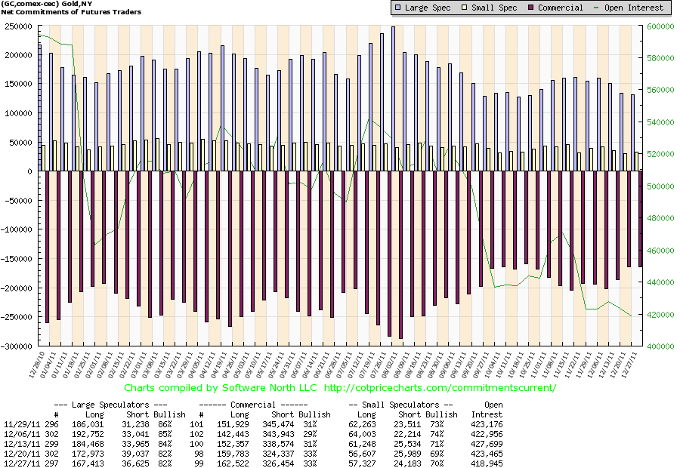Click large spec short value 36,625
The height and width of the screenshot is (468, 680).
click(135, 464)
